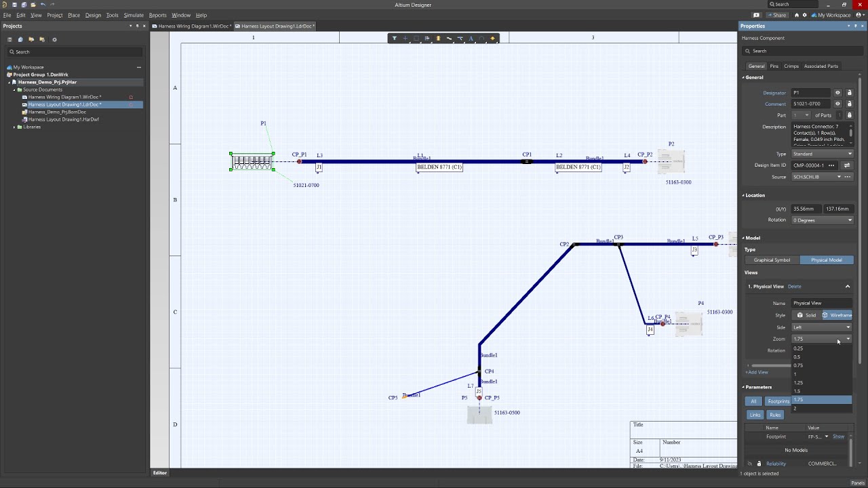Click the Save icon in the title bar
The height and width of the screenshot is (488, 868).
coord(14,5)
